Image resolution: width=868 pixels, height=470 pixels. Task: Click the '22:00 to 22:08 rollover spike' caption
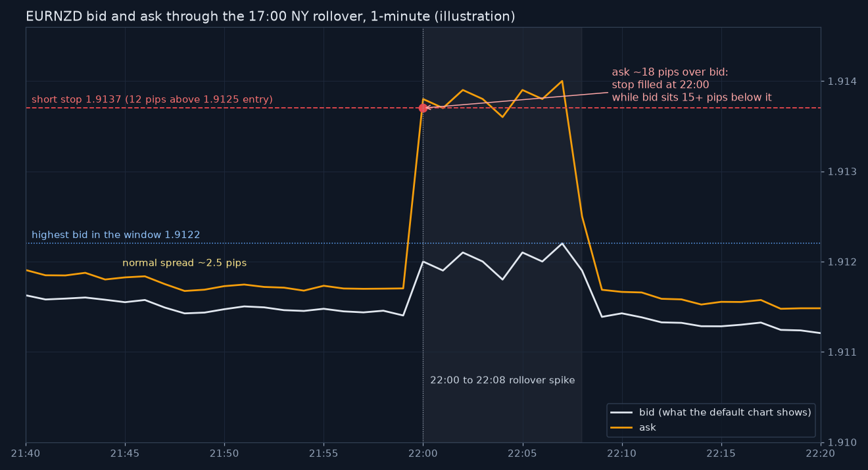tap(502, 381)
